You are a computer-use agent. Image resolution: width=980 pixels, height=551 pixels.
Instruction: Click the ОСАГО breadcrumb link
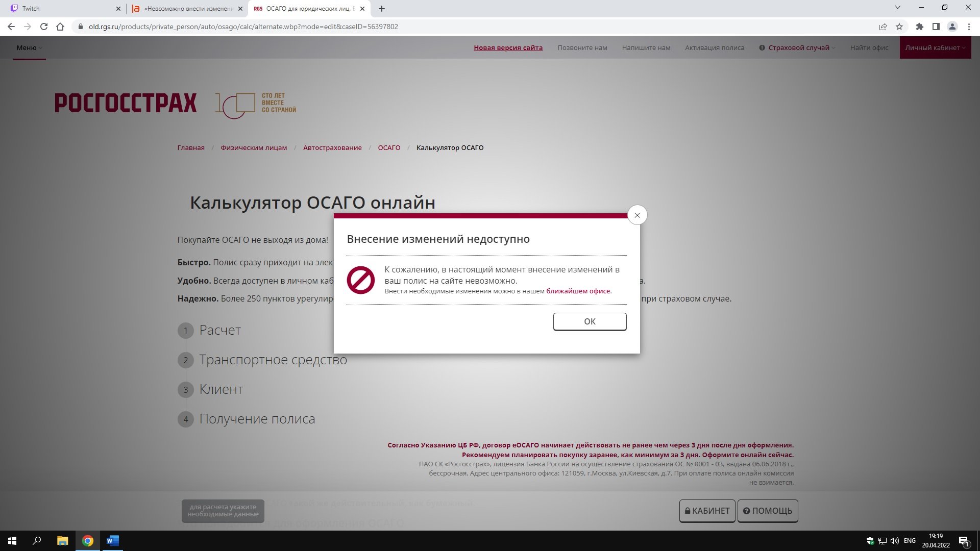point(388,147)
